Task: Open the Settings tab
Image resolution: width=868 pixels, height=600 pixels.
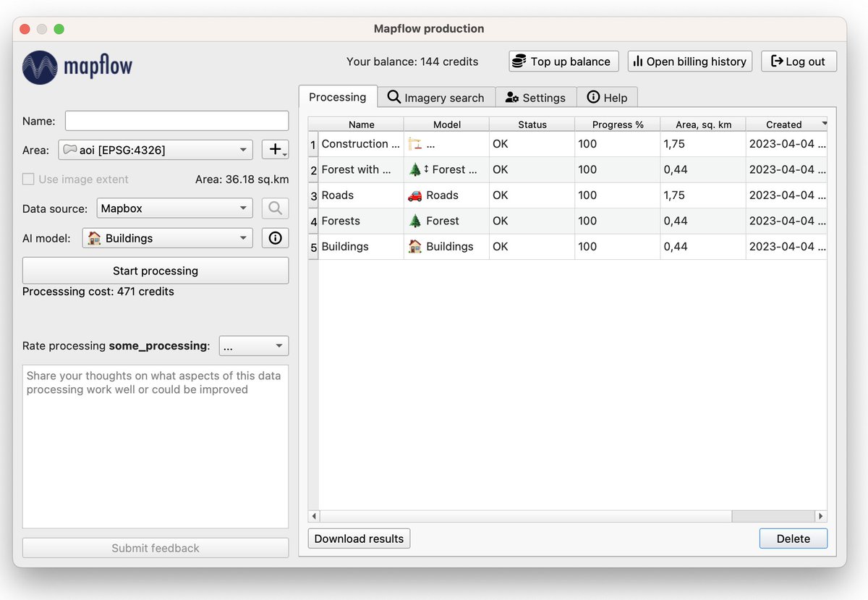Action: coord(535,98)
